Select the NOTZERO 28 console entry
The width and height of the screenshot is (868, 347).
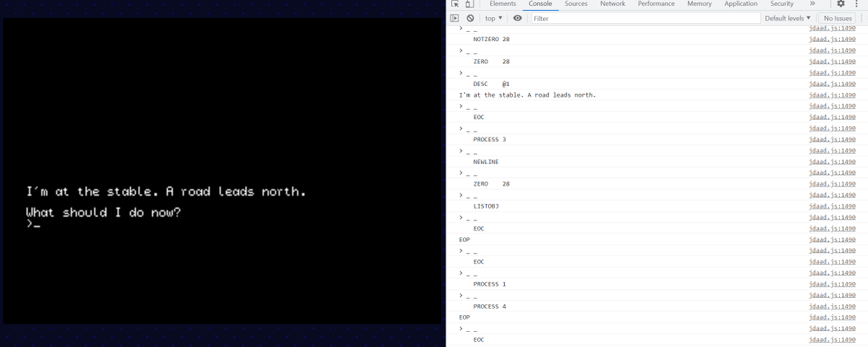[x=492, y=39]
